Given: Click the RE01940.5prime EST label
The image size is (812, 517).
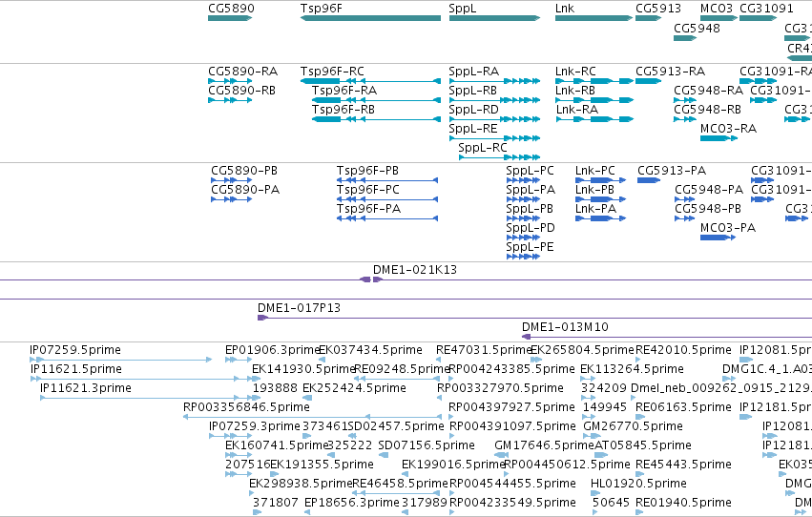Looking at the screenshot, I should (x=683, y=503).
